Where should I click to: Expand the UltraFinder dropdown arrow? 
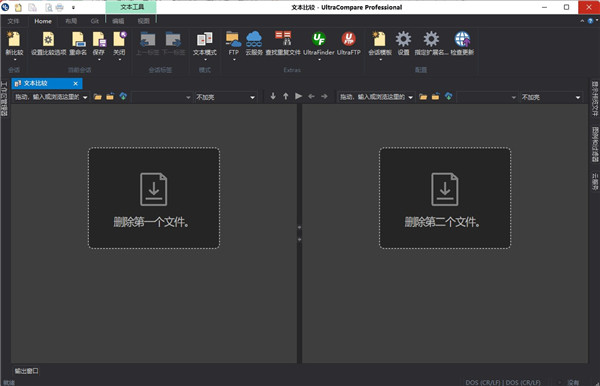point(319,60)
